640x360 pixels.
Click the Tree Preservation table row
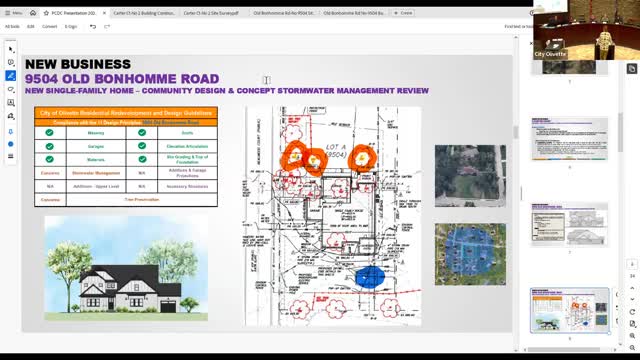click(x=126, y=200)
